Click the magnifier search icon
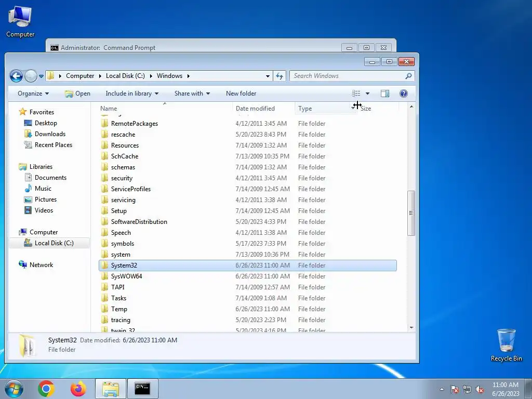Screen dimensions: 532x399 [408, 76]
